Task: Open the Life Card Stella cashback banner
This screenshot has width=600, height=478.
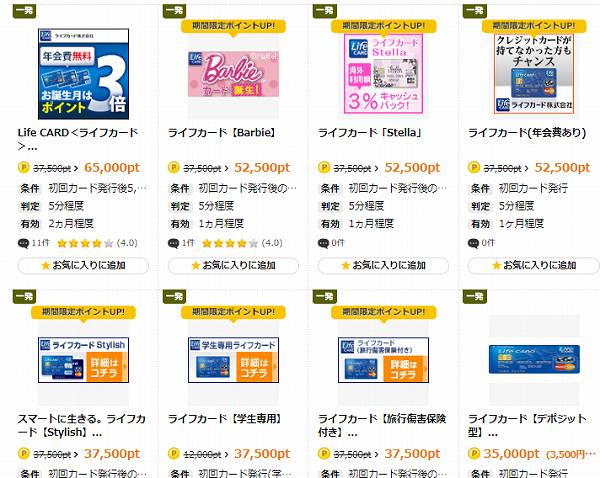Action: coord(383,74)
